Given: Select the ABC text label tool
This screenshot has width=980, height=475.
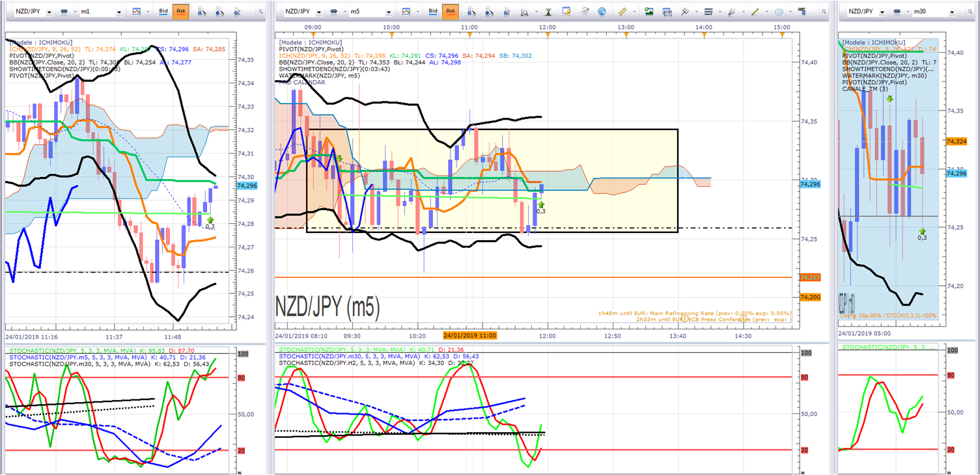Looking at the screenshot, I should [x=802, y=12].
